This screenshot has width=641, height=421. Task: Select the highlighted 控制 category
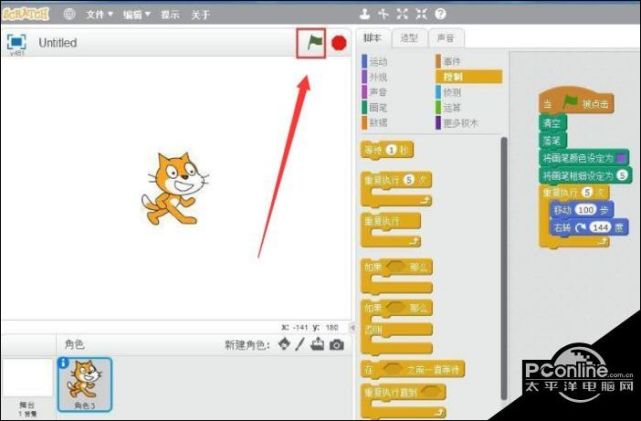(x=468, y=76)
